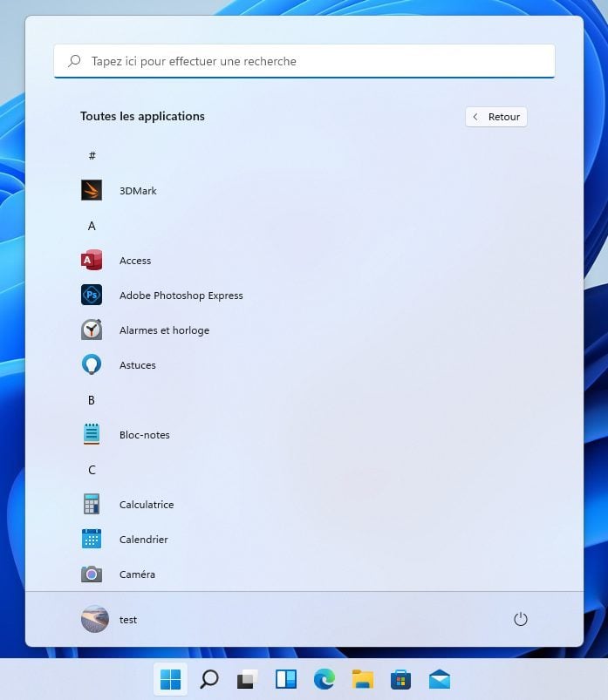Select the 'Calculatrice' app name
Viewport: 608px width, 700px height.
pyautogui.click(x=147, y=505)
